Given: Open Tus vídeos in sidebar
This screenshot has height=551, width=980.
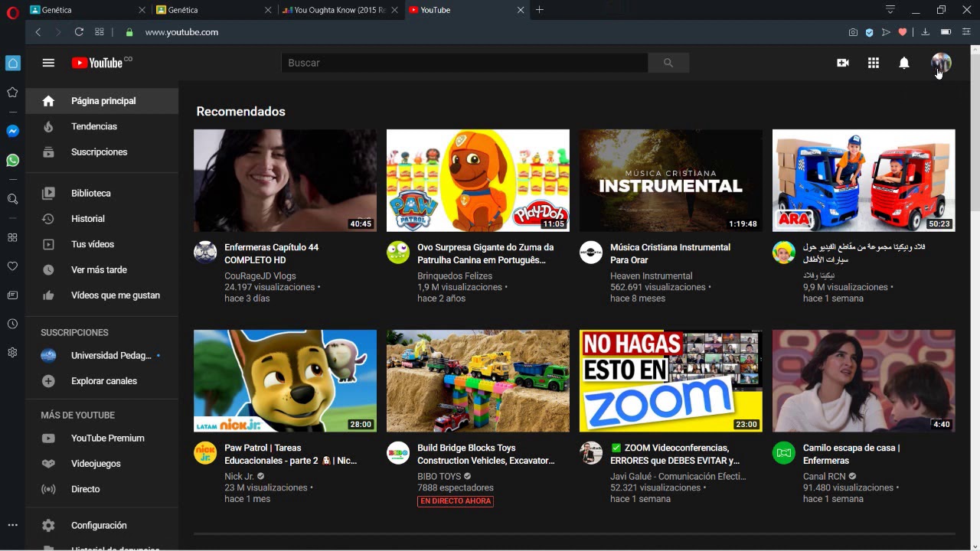Looking at the screenshot, I should (102, 245).
